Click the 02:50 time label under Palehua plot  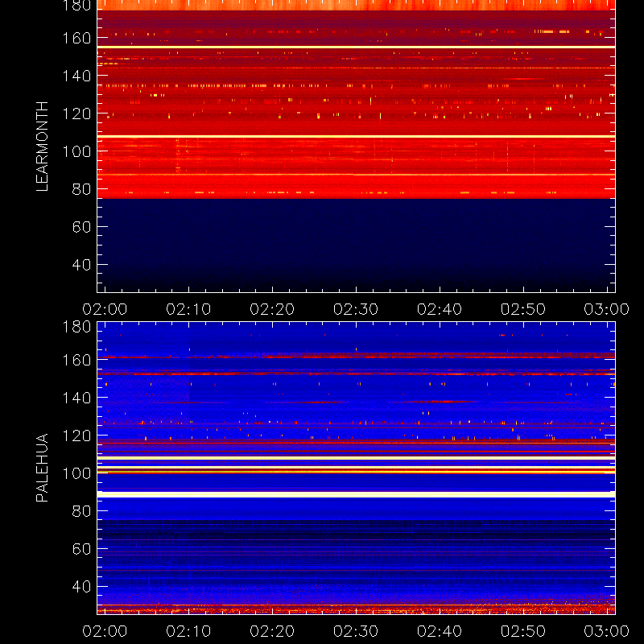click(x=523, y=631)
